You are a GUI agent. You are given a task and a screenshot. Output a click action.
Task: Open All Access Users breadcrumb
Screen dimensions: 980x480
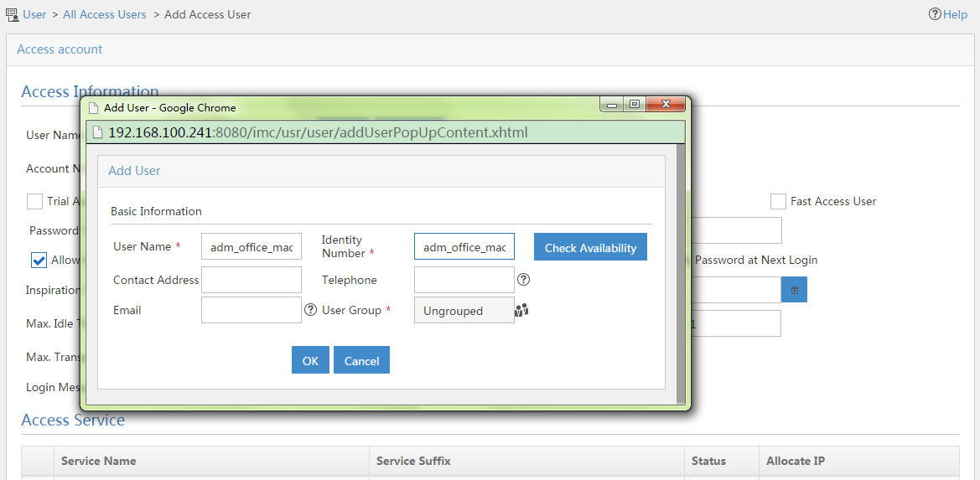105,13
